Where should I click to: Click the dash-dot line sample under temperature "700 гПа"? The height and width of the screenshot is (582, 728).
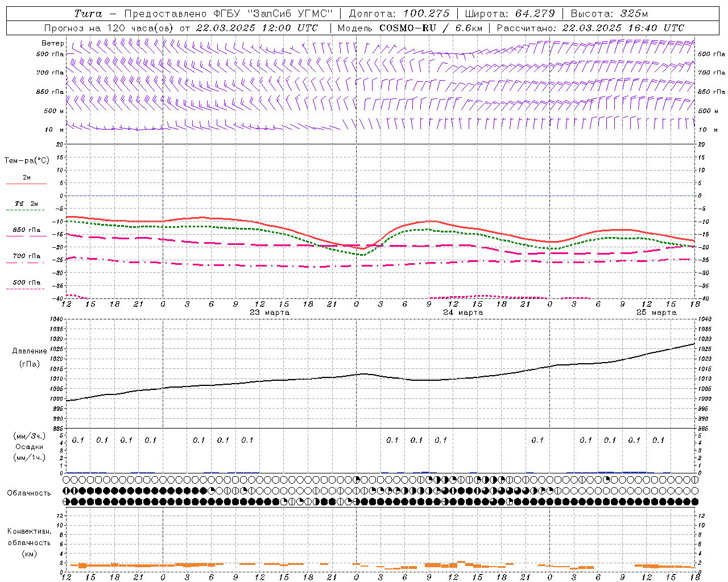pyautogui.click(x=26, y=263)
